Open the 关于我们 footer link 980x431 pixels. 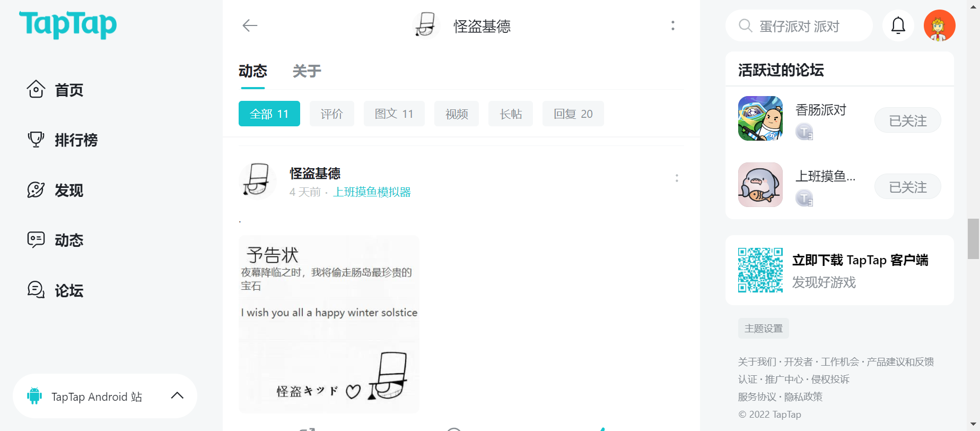pos(757,362)
